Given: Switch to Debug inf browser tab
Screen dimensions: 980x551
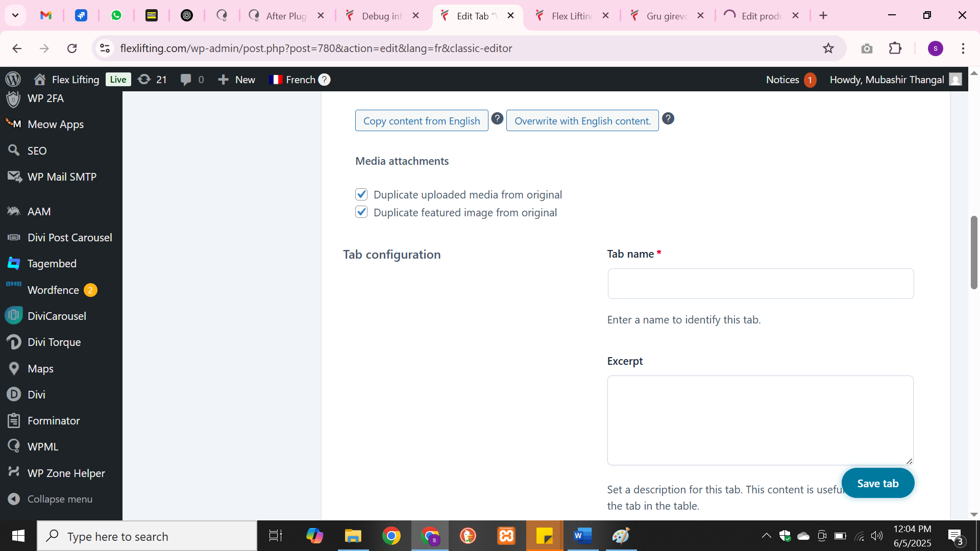Looking at the screenshot, I should pos(382,16).
